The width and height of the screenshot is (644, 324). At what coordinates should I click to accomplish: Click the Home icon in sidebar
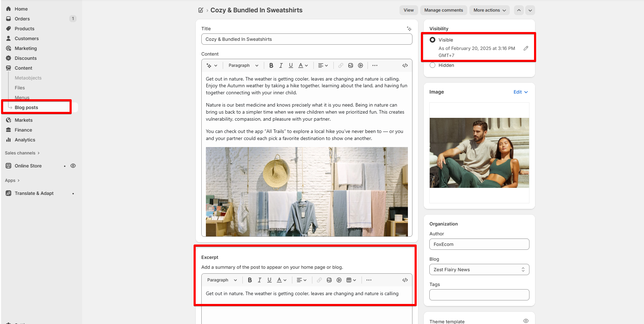point(8,9)
